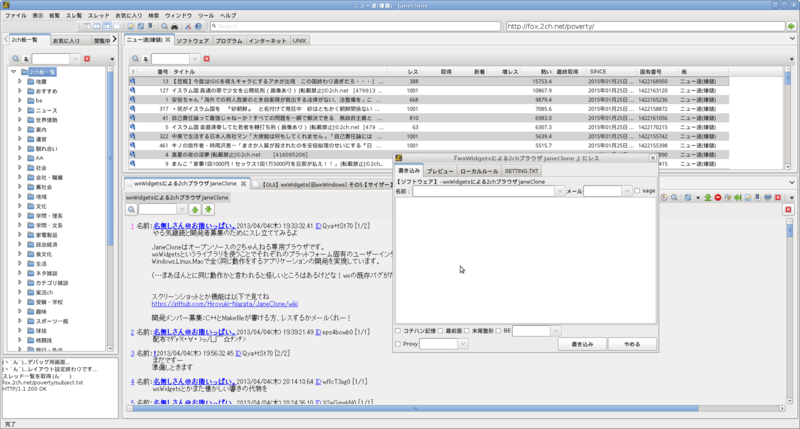Click the やめる cancel button
The width and height of the screenshot is (800, 429).
632,344
